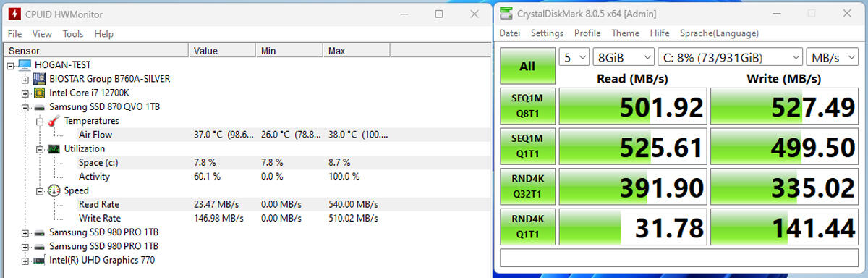Click the Utilization chart icon

(54, 149)
